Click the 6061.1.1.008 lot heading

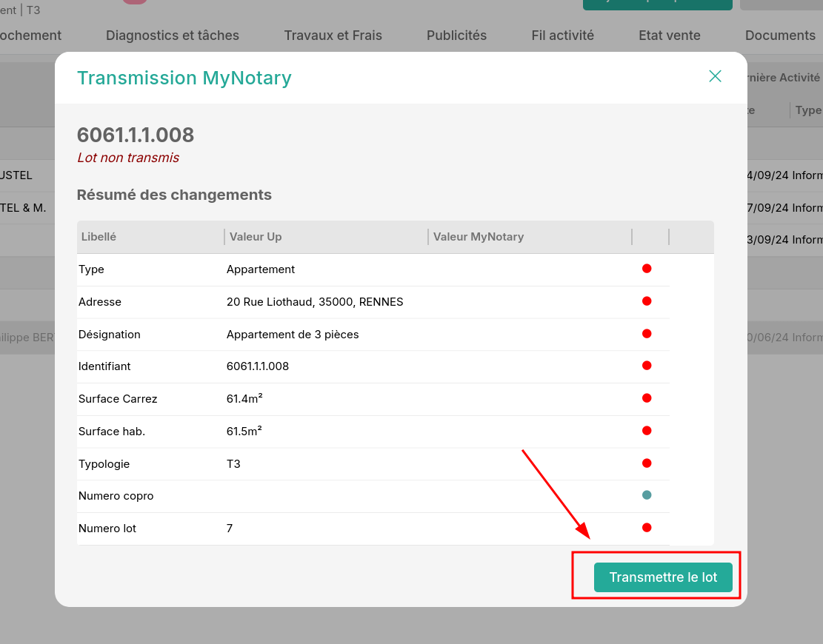(136, 135)
